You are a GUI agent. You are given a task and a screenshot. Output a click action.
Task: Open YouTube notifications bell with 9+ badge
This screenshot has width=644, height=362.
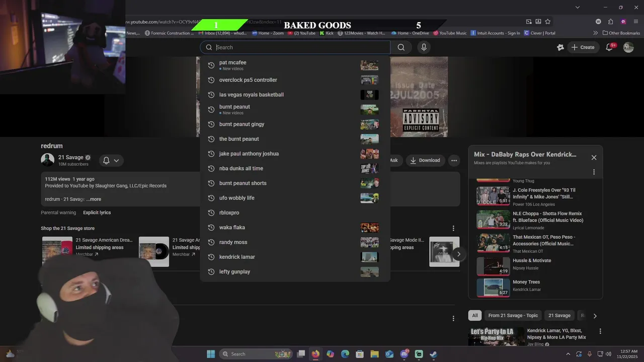coord(609,47)
